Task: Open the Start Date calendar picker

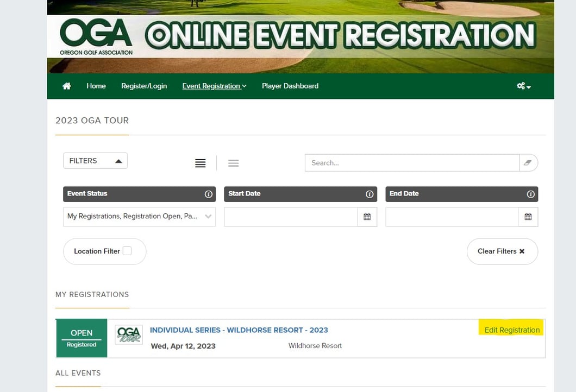Action: (x=367, y=217)
